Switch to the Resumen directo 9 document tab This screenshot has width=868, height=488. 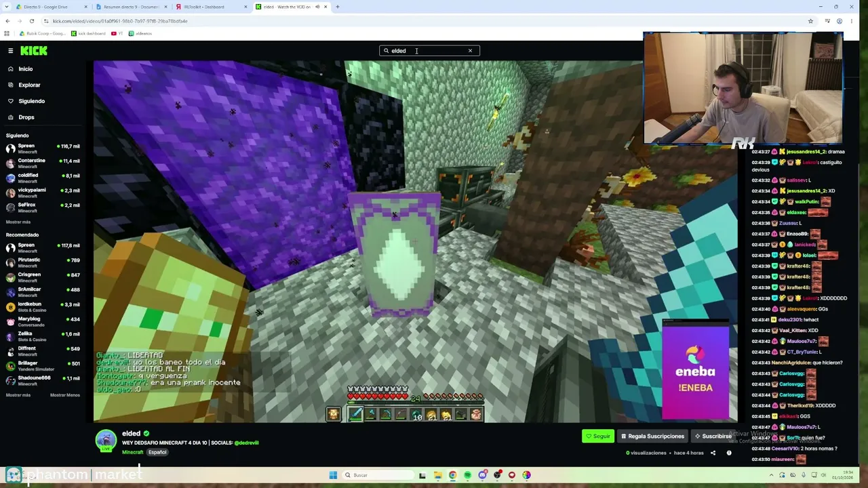click(131, 7)
